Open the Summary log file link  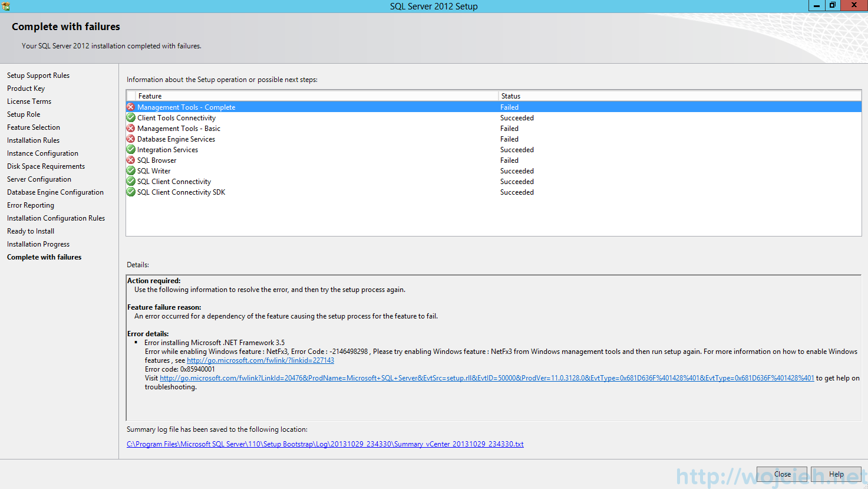(x=325, y=444)
